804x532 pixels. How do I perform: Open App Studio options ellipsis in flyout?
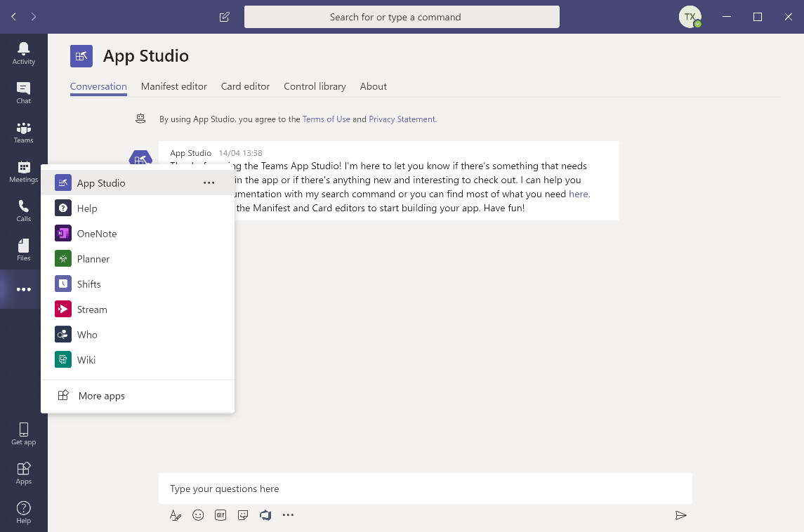click(x=209, y=183)
